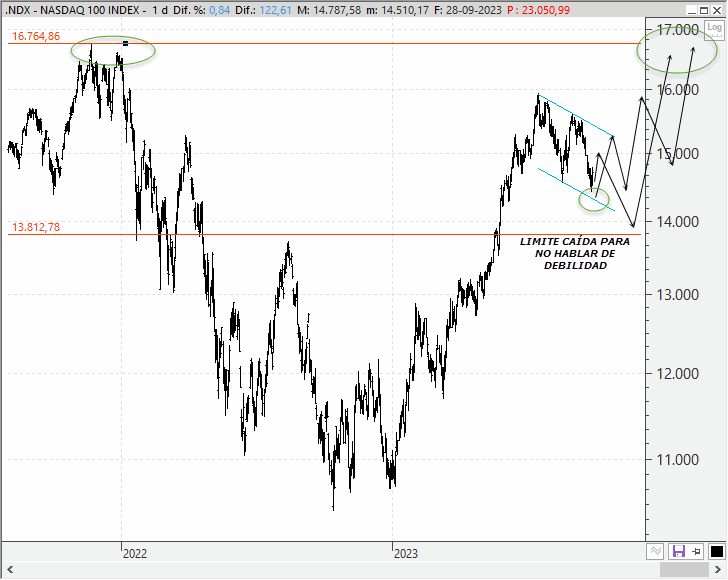Click the purple save floppy icon

pos(679,551)
